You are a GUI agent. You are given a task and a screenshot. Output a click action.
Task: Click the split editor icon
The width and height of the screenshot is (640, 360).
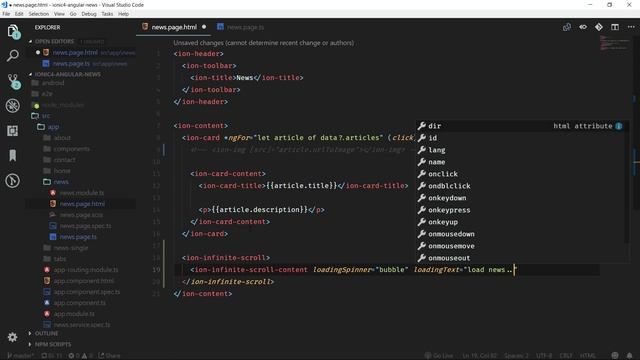tap(615, 27)
